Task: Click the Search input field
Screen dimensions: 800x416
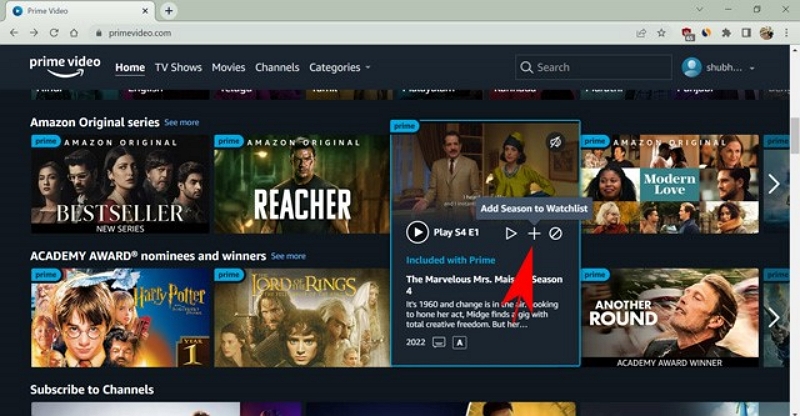Action: pos(593,67)
